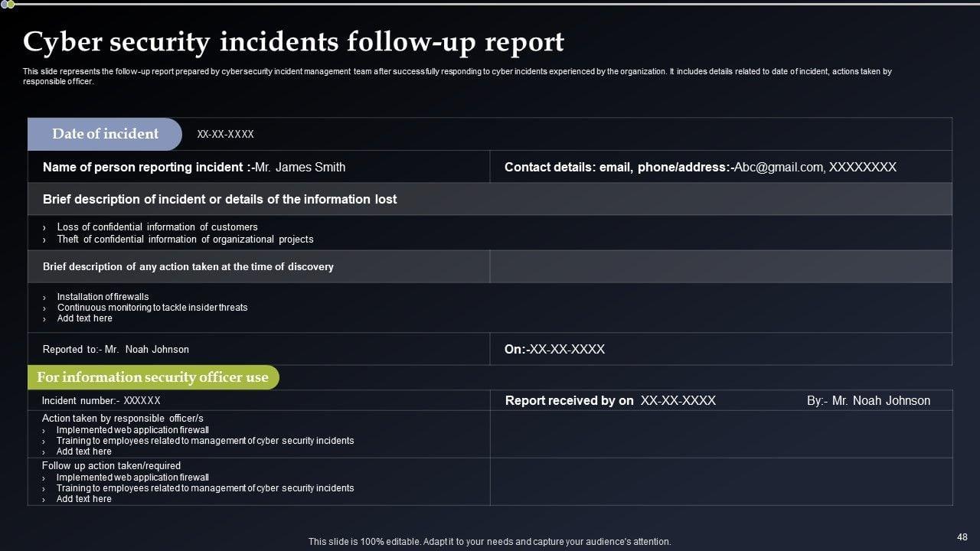Click 'Continuous monitoring to tackle insider threats'

[152, 307]
